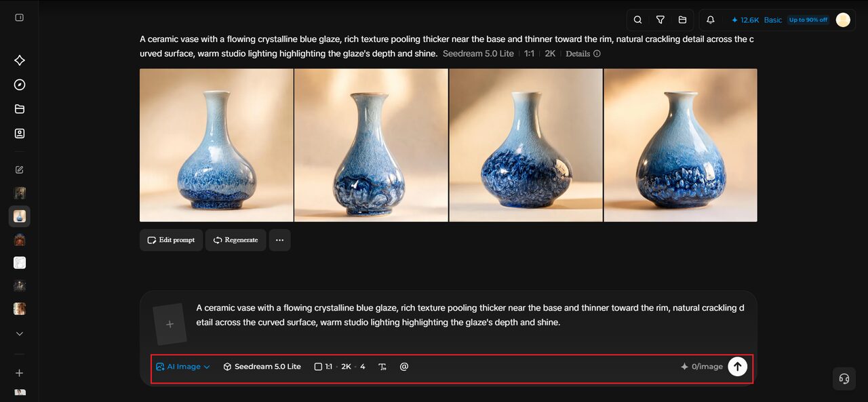The image size is (868, 402).
Task: Toggle the sidebar collapse icon
Action: pyautogui.click(x=19, y=18)
